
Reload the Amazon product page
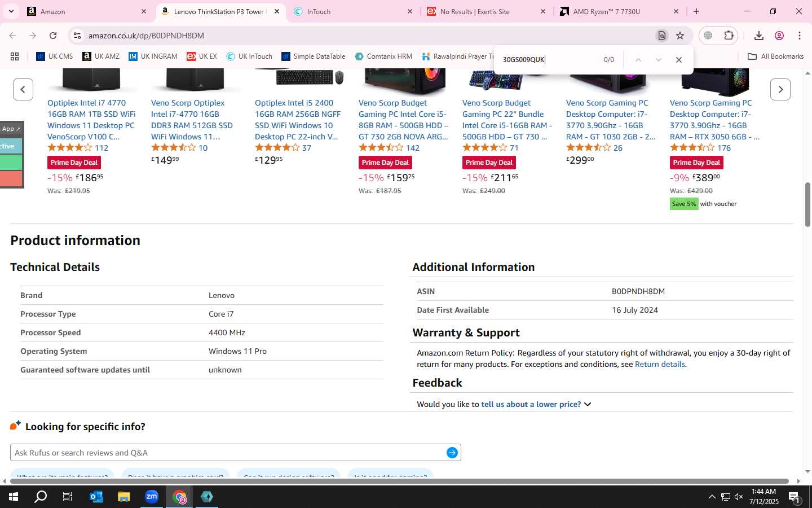click(x=53, y=36)
